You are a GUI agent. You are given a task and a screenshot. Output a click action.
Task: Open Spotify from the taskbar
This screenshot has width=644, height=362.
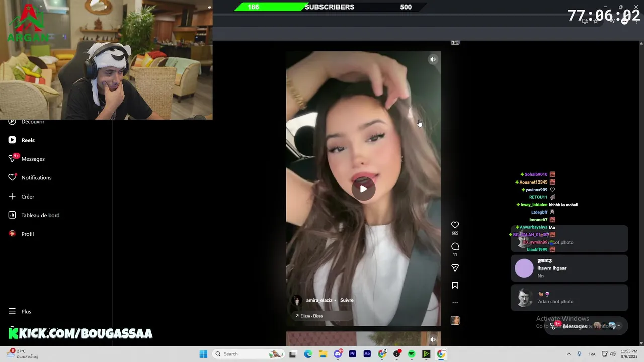pos(412,354)
